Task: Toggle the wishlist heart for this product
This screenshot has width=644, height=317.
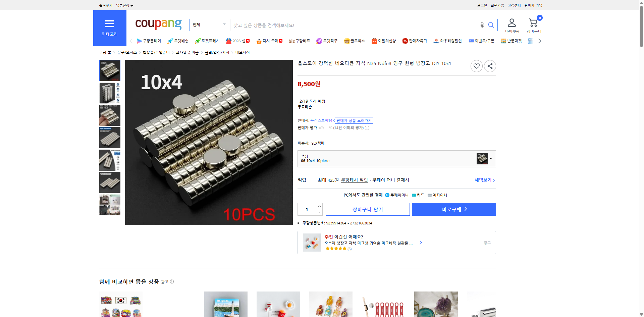Action: (x=476, y=66)
